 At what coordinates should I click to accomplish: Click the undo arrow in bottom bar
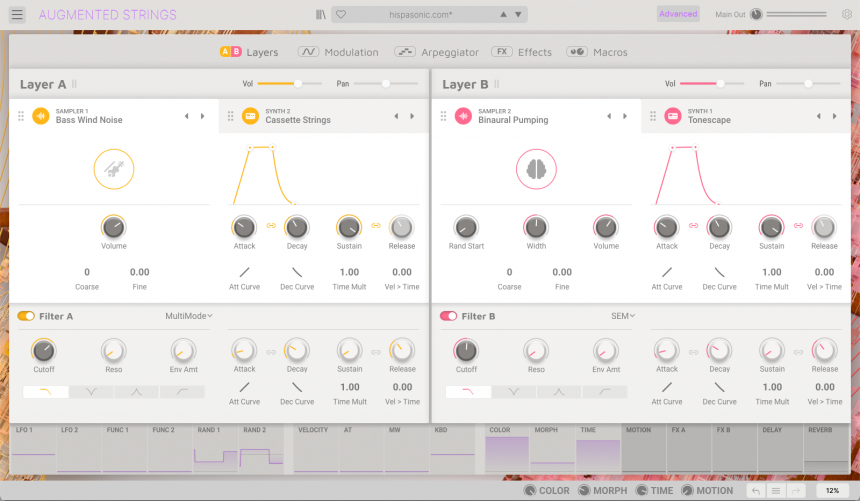(756, 491)
